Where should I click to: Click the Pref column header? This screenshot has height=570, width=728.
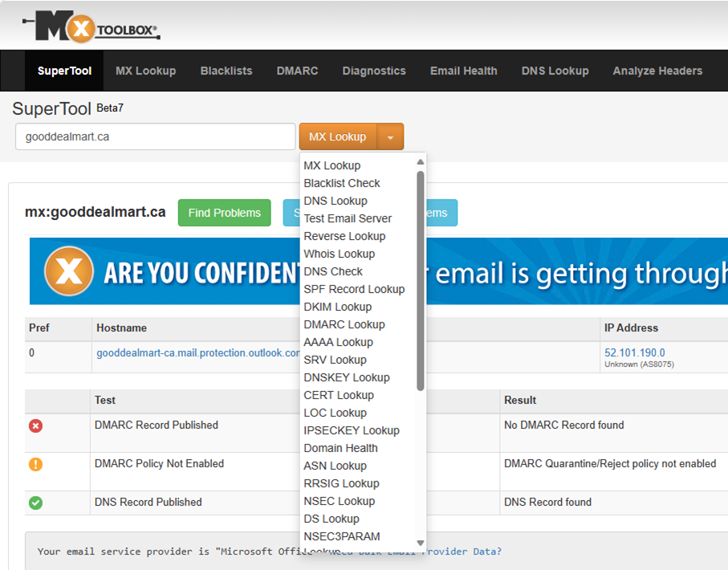pyautogui.click(x=39, y=328)
